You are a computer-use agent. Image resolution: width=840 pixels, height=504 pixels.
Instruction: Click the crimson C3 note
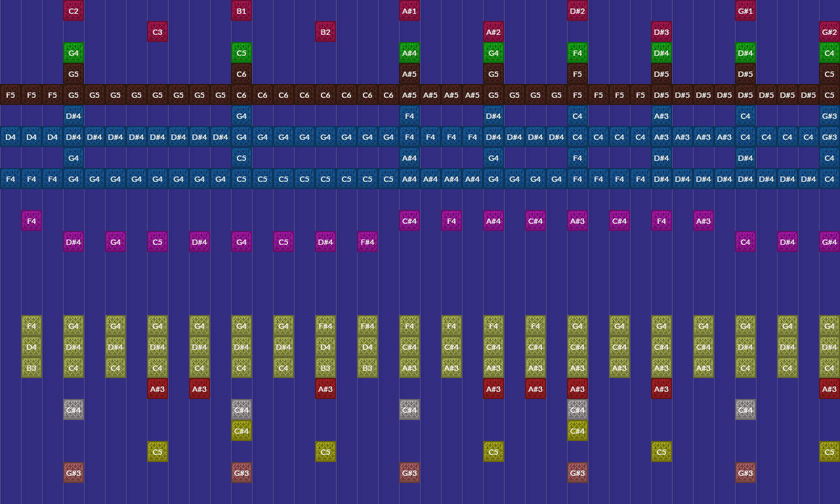(157, 32)
